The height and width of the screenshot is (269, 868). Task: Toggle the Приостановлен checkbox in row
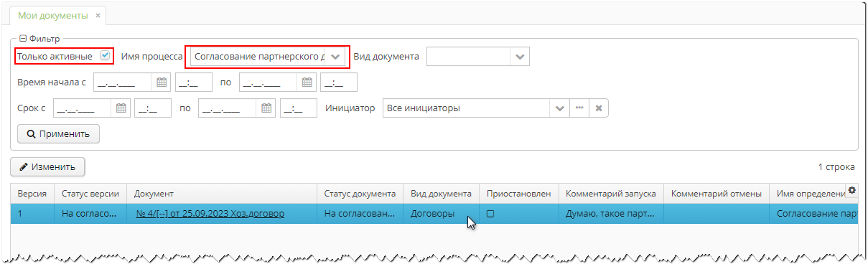click(490, 214)
